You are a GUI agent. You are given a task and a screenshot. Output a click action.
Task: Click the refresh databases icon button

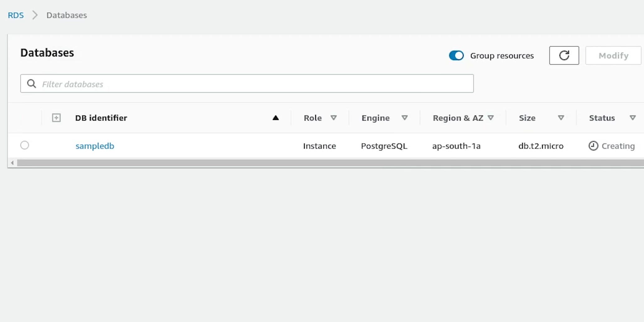[x=564, y=55]
